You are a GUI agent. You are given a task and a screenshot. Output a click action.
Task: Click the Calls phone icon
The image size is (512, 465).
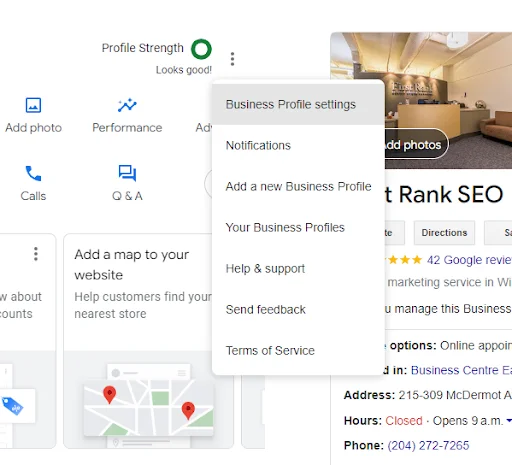point(33,173)
